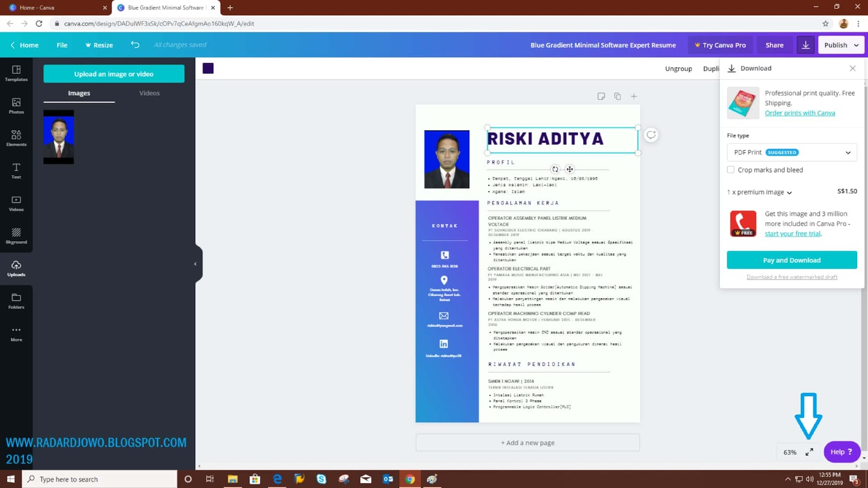Click the Pay and Download button
This screenshot has width=868, height=488.
coord(792,260)
